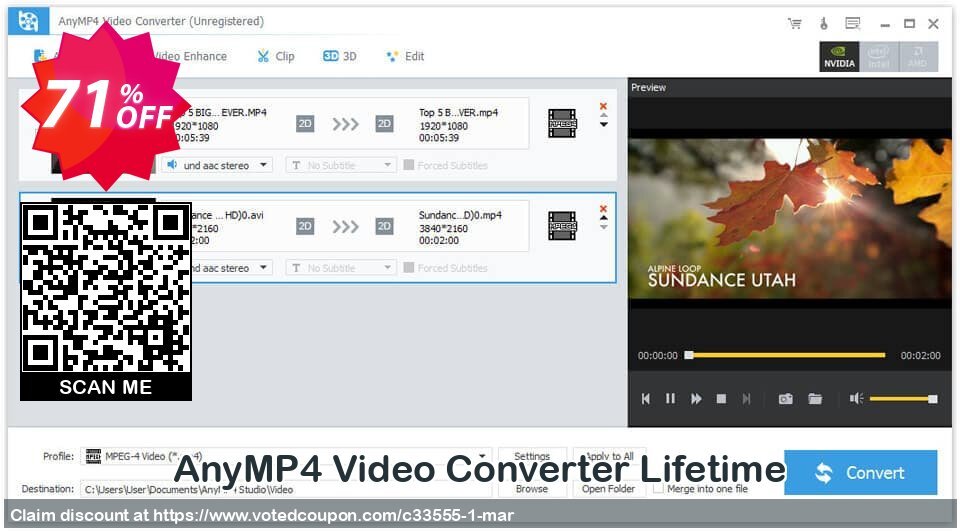Jump to previous clip in preview
This screenshot has width=960, height=531.
pos(645,399)
